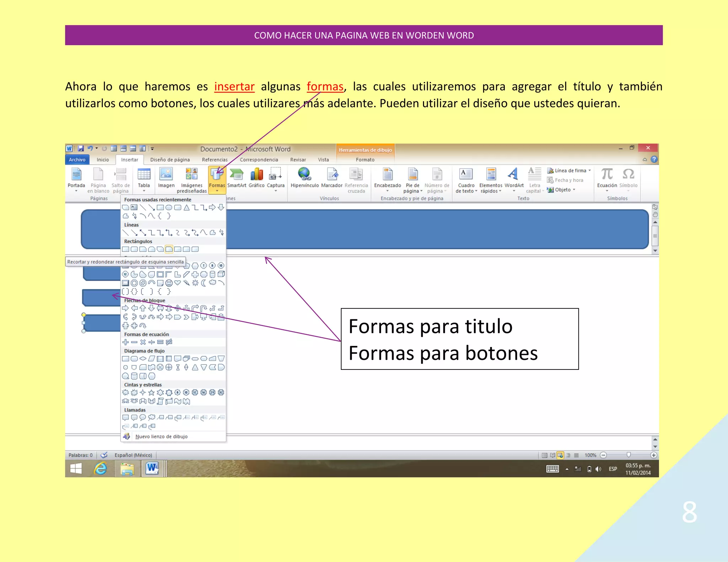Click the Marcador bookmark icon
728x562 pixels.
click(332, 174)
